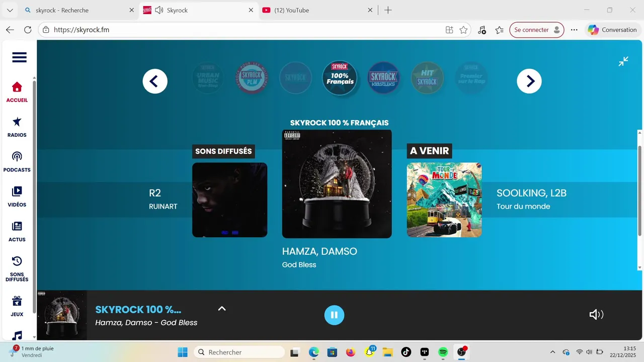Viewport: 644px width, 362px height.
Task: Select the Premier sur le Rap station
Action: [471, 78]
